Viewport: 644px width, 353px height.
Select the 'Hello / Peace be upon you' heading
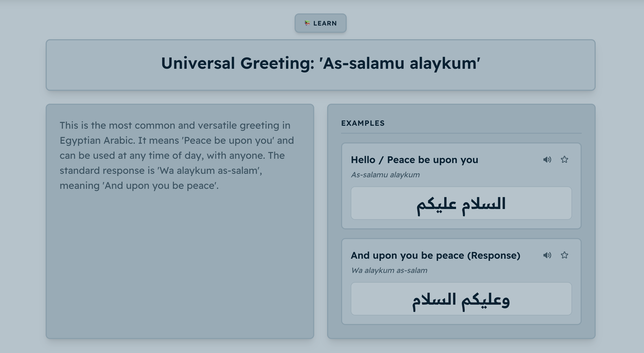414,160
